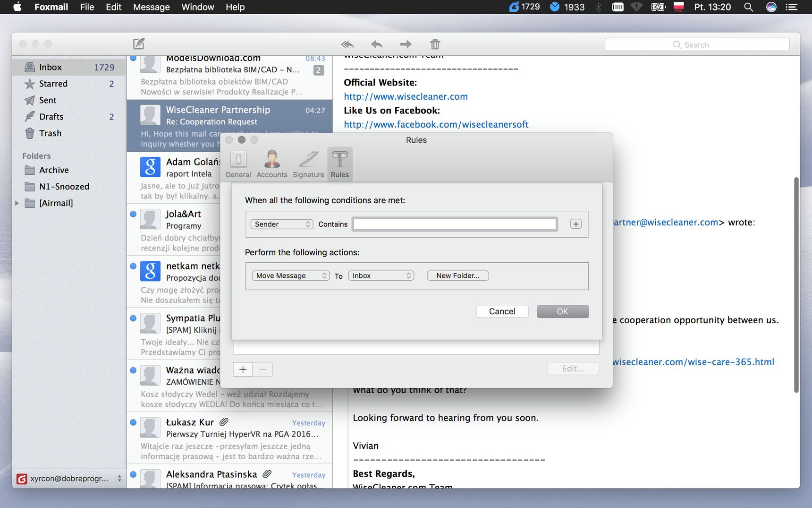
Task: Select the ModelsDownload.com email
Action: [x=229, y=77]
